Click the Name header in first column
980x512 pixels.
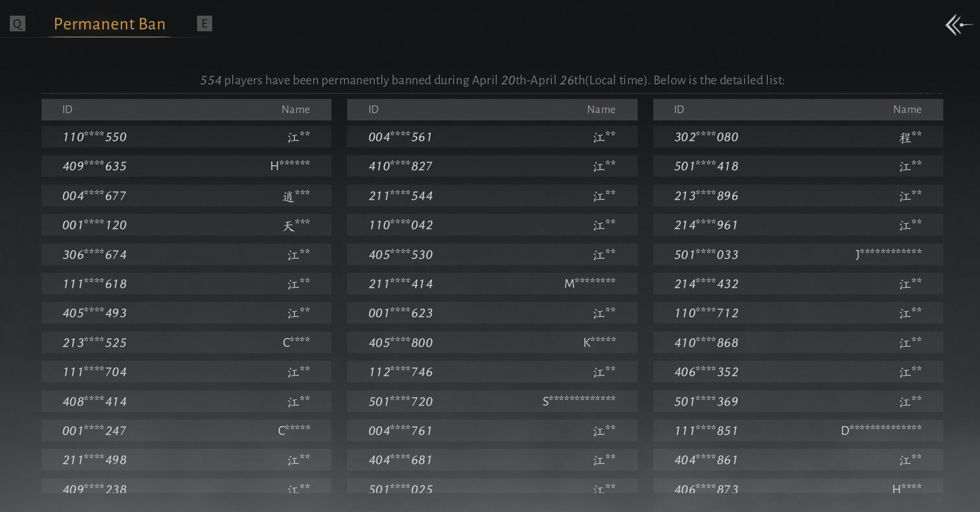tap(295, 110)
